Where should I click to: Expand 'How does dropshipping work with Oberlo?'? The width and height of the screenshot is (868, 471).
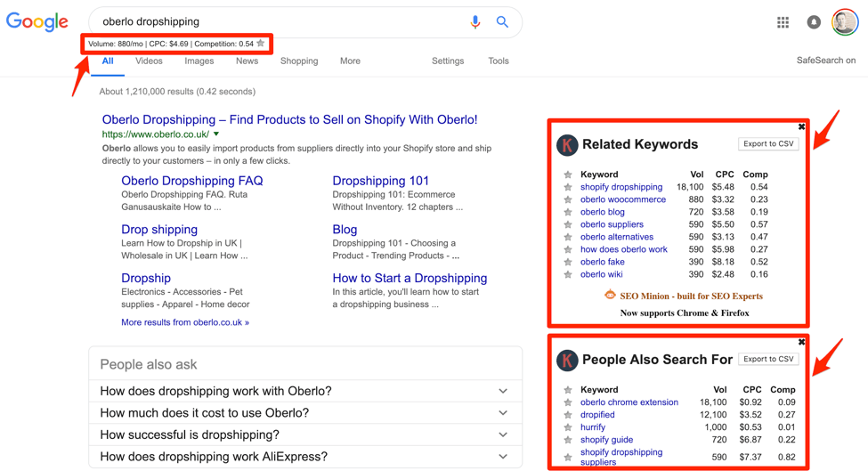(x=503, y=391)
